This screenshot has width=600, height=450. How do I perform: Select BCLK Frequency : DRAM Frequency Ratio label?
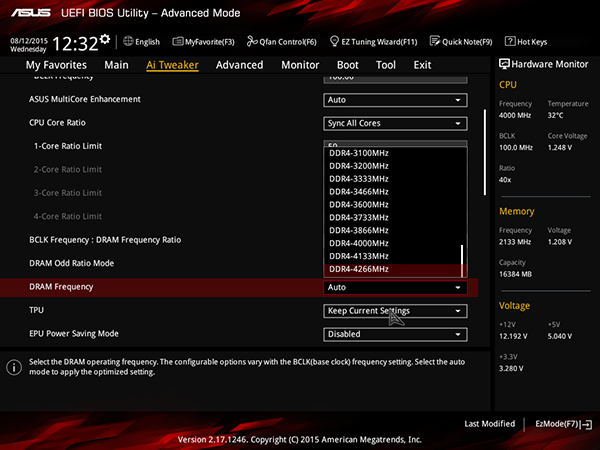tap(105, 240)
